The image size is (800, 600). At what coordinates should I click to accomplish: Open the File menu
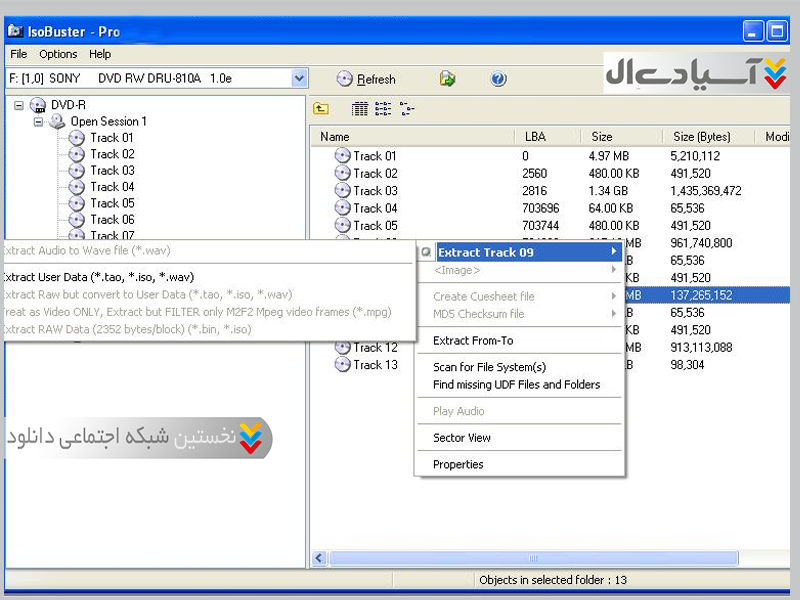click(x=18, y=54)
